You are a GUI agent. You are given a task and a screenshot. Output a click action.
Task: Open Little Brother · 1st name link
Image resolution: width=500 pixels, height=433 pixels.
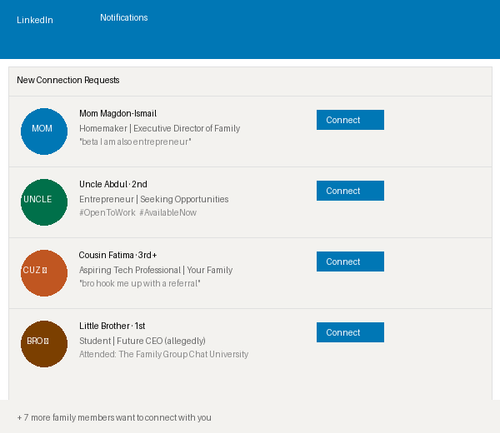tap(112, 326)
